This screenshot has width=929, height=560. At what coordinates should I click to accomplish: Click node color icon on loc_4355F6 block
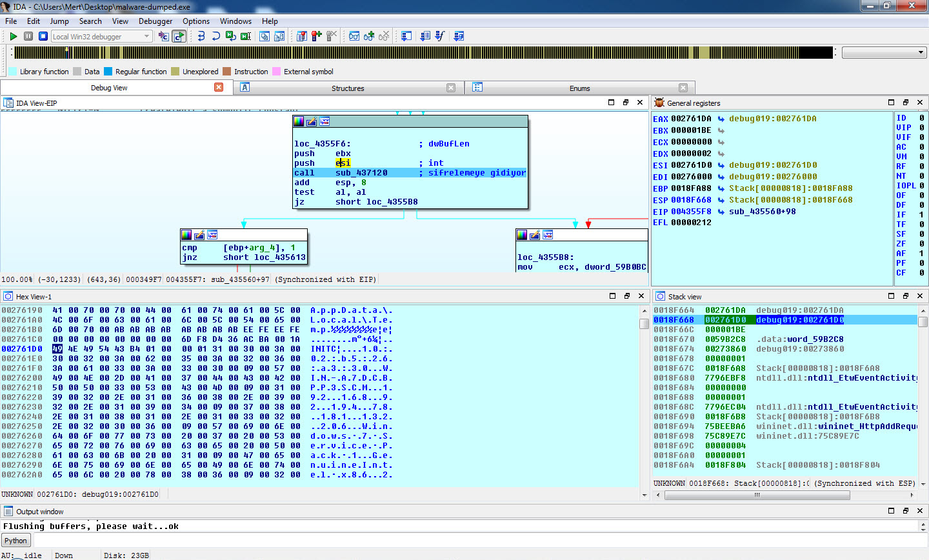pyautogui.click(x=299, y=121)
